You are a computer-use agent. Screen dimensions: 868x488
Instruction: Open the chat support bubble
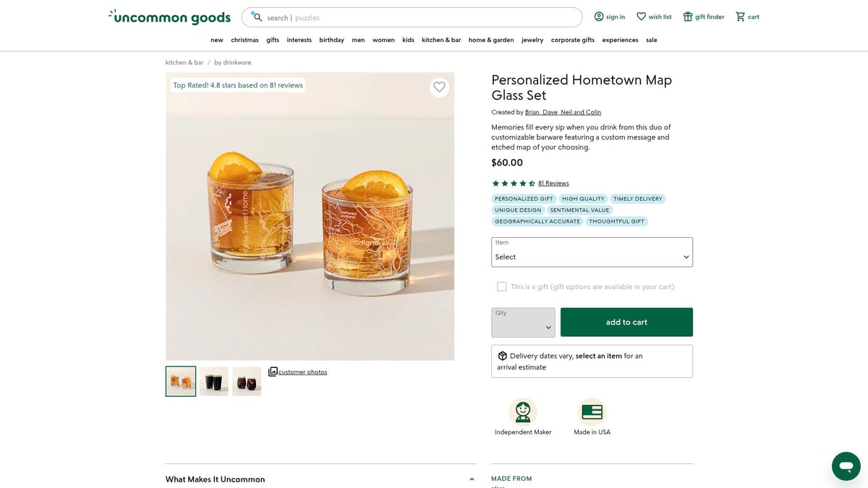[x=846, y=466]
